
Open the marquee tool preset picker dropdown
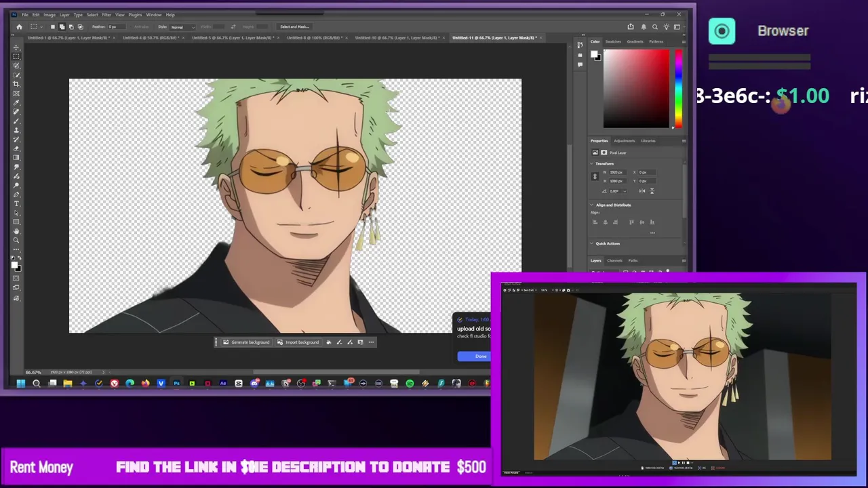tap(41, 27)
